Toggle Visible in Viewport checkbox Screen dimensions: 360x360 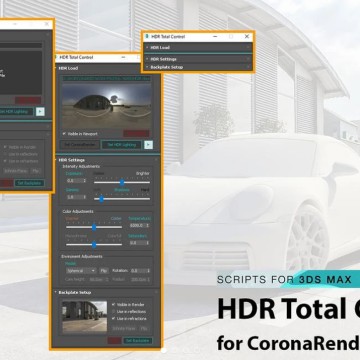(64, 134)
